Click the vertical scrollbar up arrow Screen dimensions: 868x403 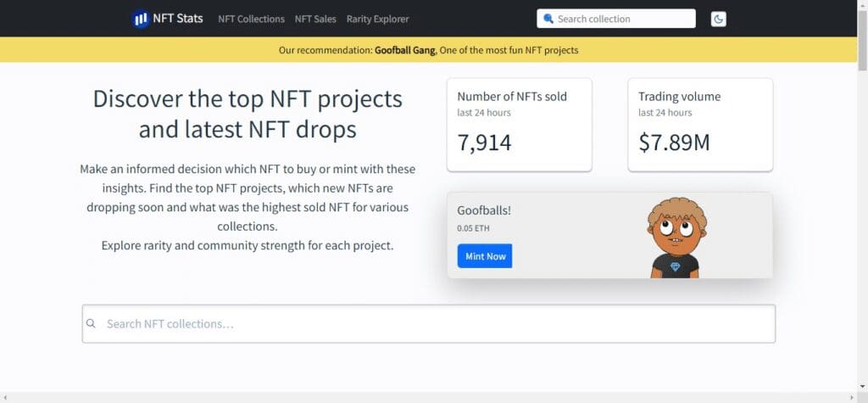(x=862, y=5)
